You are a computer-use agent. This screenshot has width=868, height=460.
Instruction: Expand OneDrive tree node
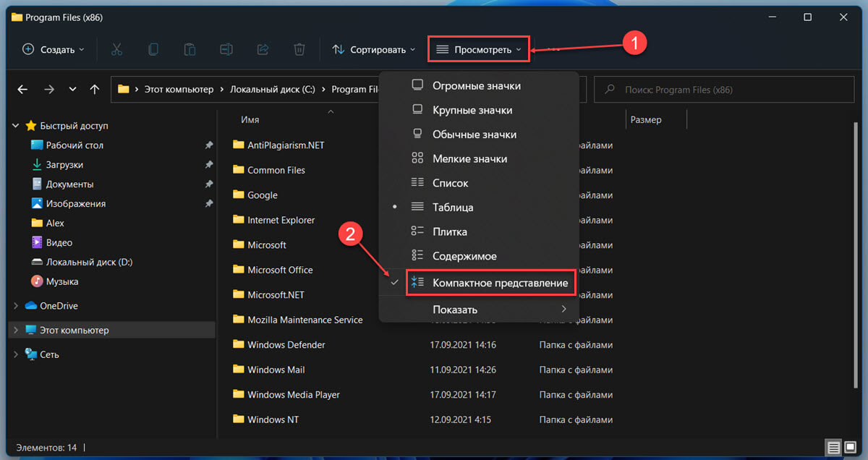(16, 306)
